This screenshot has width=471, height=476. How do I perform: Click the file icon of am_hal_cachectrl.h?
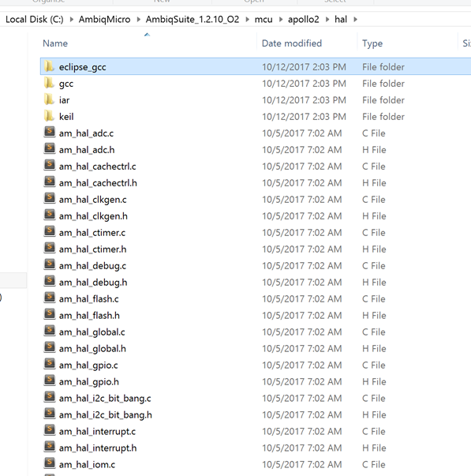click(50, 182)
